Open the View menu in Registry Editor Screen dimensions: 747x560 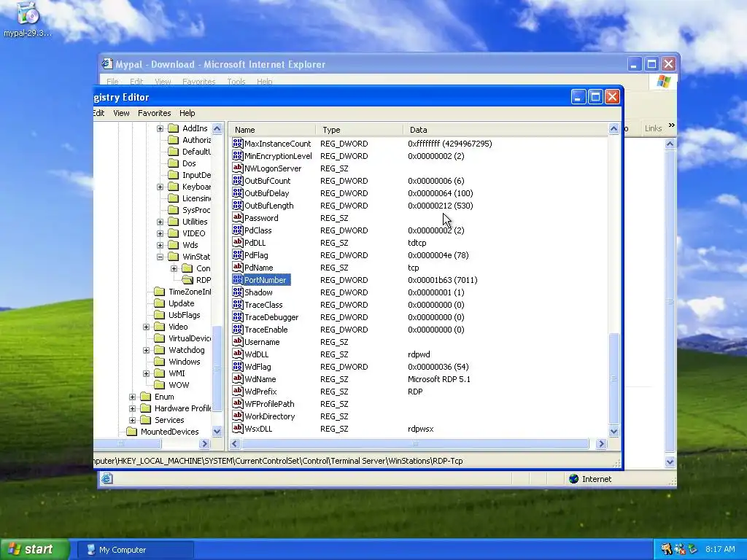[121, 113]
